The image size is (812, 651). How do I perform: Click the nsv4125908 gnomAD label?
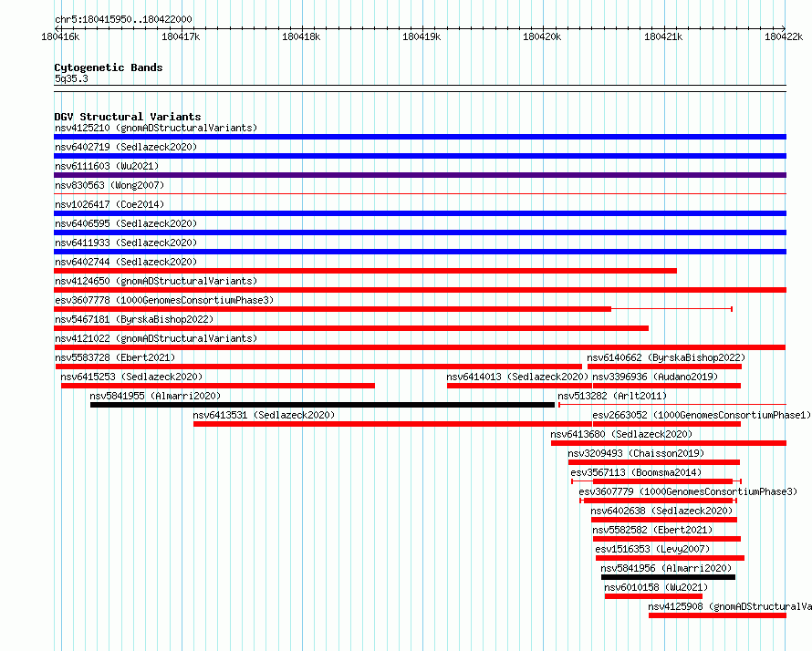coord(730,606)
